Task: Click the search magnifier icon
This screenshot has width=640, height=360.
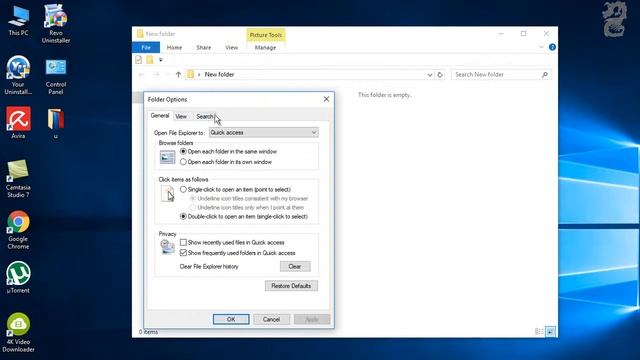Action: pyautogui.click(x=544, y=75)
